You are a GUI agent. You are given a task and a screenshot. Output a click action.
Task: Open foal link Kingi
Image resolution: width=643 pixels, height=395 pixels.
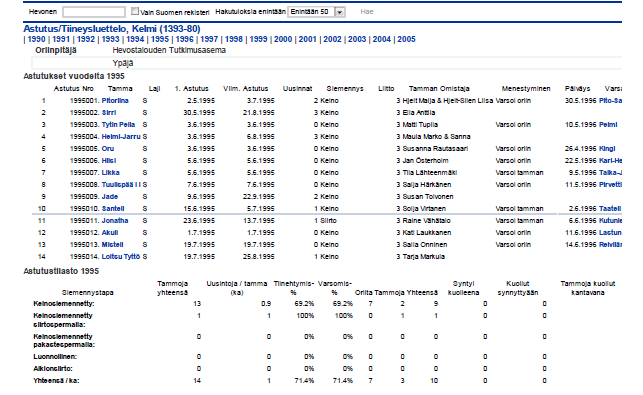pyautogui.click(x=607, y=148)
